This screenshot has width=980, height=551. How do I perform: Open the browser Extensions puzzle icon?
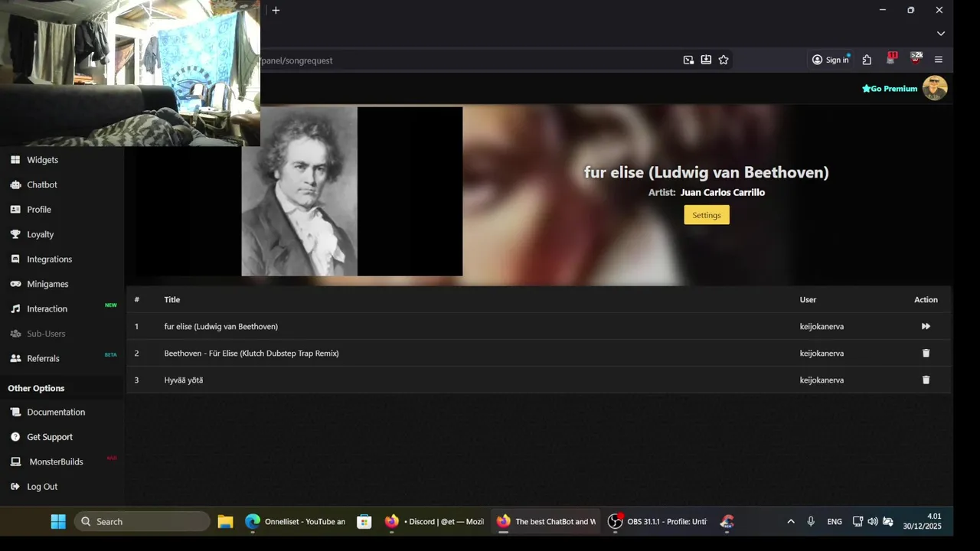click(x=867, y=60)
